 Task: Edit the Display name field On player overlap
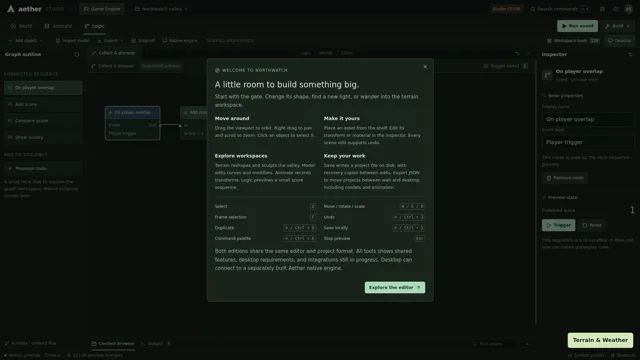point(588,119)
